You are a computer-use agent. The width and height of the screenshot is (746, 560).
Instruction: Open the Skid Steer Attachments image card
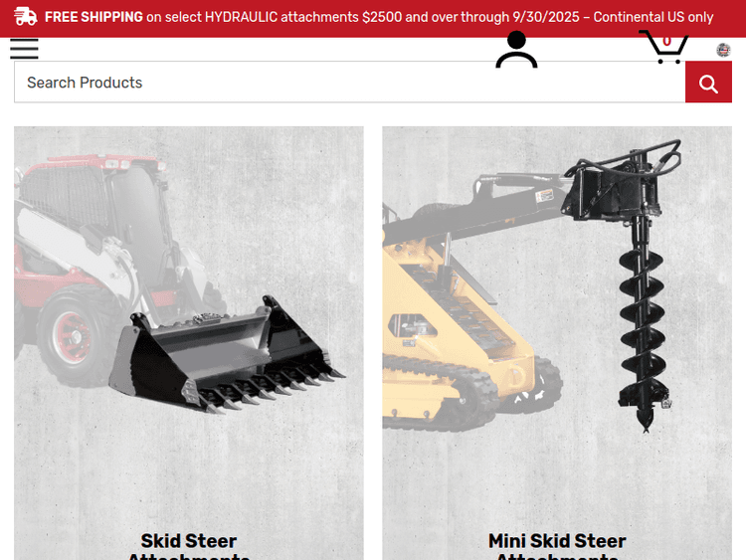[x=189, y=343]
